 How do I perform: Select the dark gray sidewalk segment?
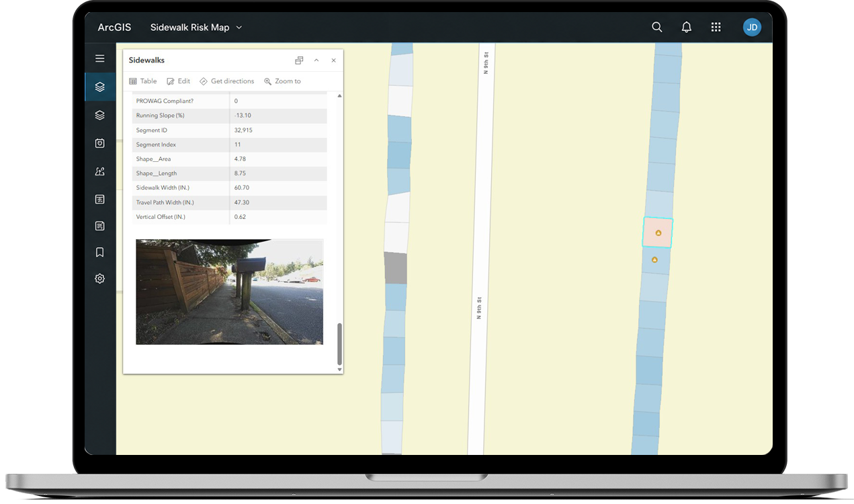(395, 267)
